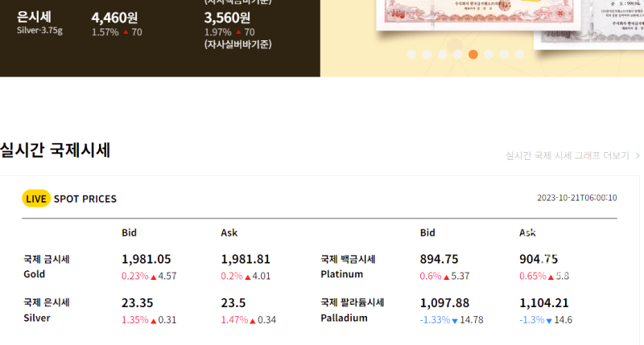Go to the seventh carousel slide dot

pos(504,55)
